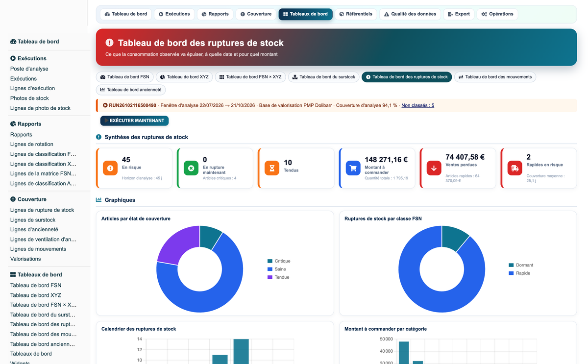Open Tableau de bord du surstock pill
Image resolution: width=588 pixels, height=364 pixels.
click(x=323, y=77)
